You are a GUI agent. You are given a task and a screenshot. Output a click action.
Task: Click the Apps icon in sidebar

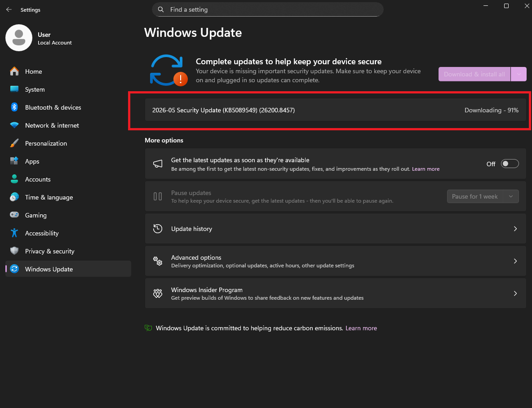point(14,161)
